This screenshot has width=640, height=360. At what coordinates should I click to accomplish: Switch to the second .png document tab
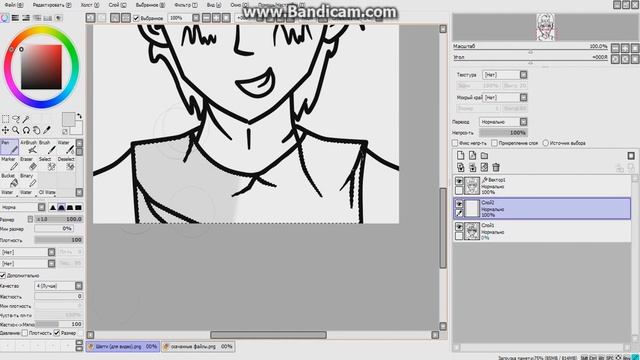(x=198, y=347)
